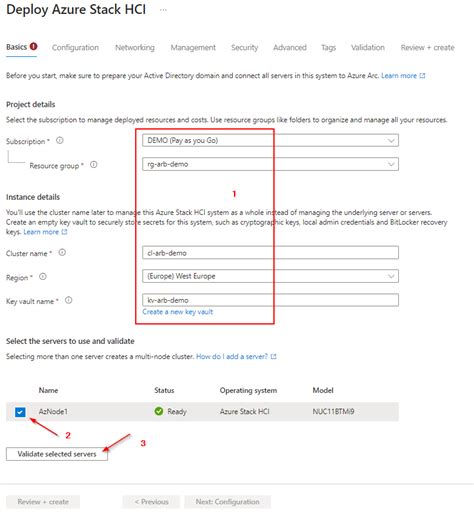Show info tooltip for Cluster name
This screenshot has height=514, width=474.
62,253
